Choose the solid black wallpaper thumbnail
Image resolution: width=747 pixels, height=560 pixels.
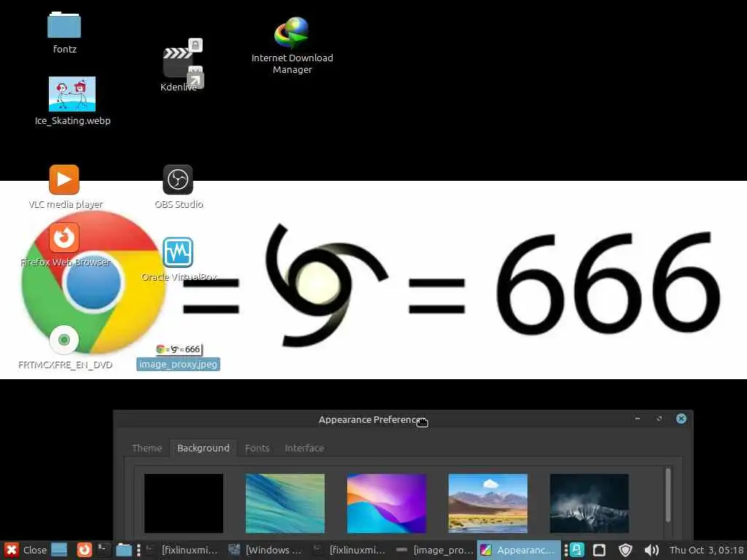coord(184,503)
